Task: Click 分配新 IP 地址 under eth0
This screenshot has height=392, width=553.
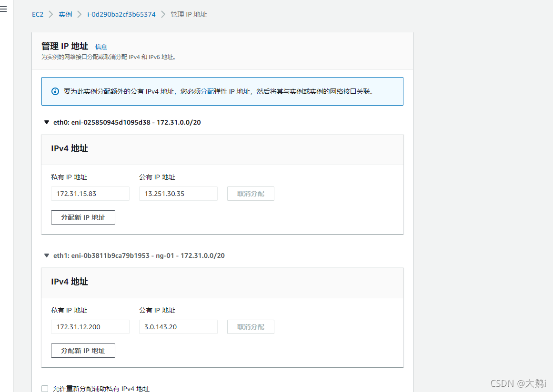Action: coord(83,217)
